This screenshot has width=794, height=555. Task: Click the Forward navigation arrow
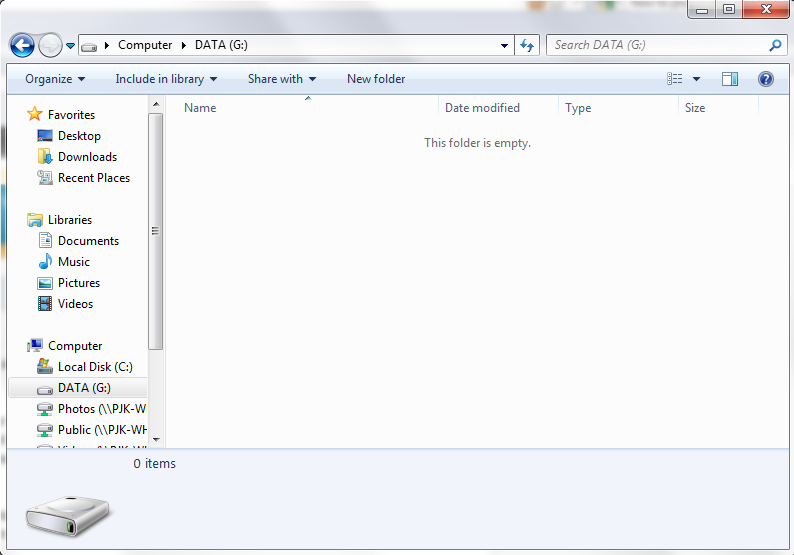click(x=50, y=46)
